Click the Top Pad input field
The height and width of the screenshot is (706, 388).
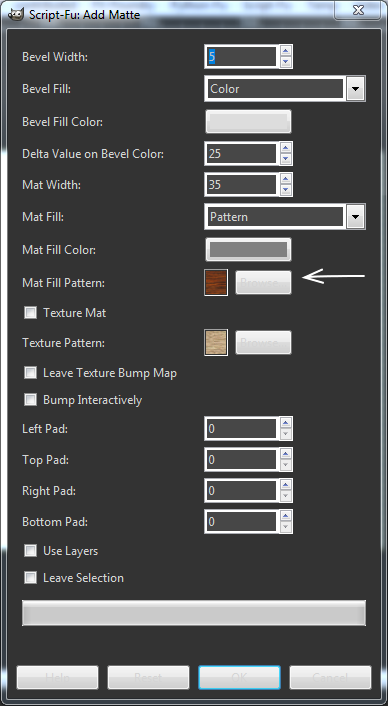[241, 460]
